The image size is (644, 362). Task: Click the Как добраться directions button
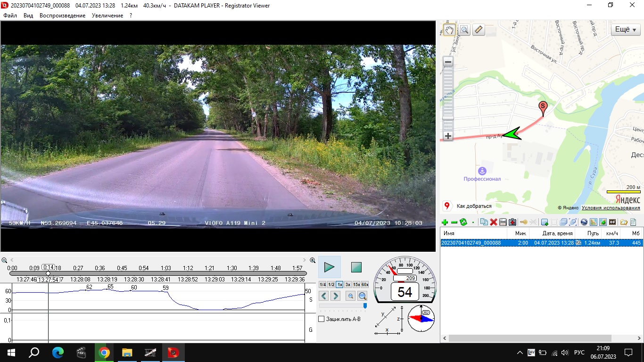coord(474,206)
